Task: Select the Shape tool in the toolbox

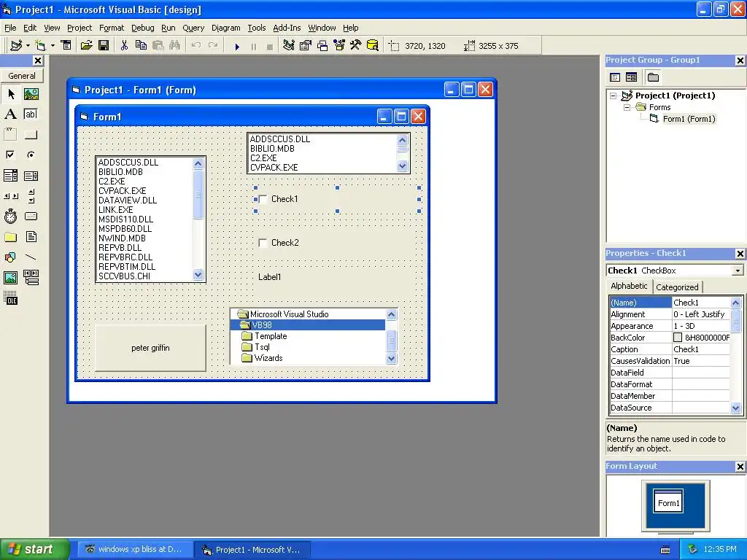Action: click(10, 257)
